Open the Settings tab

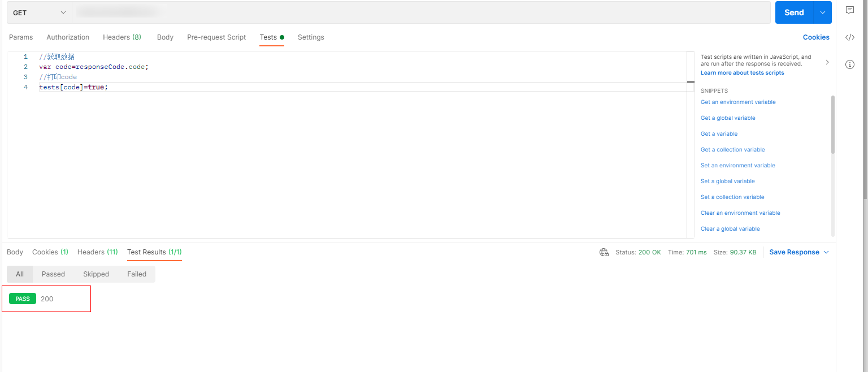click(311, 37)
